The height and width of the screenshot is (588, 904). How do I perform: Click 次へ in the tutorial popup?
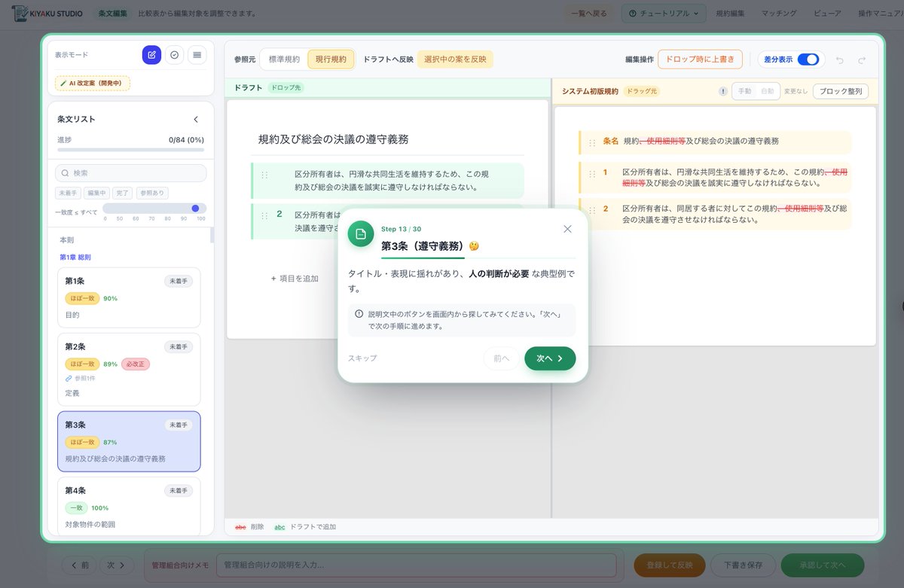(x=550, y=358)
